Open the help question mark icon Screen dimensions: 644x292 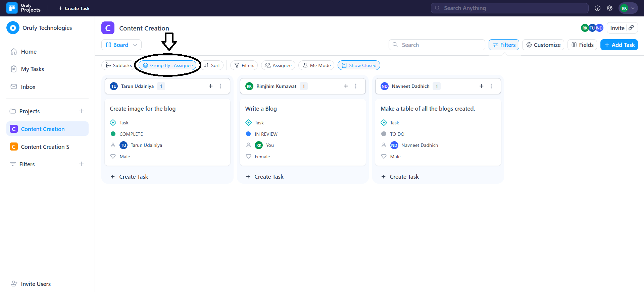tap(597, 8)
